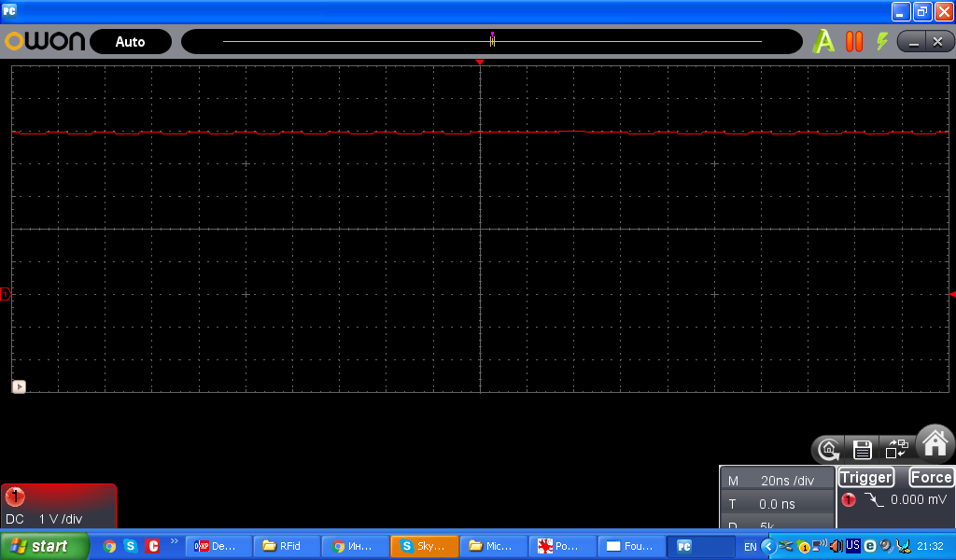956x560 pixels.
Task: Click the horizontal trigger position marker at top
Action: tap(480, 63)
